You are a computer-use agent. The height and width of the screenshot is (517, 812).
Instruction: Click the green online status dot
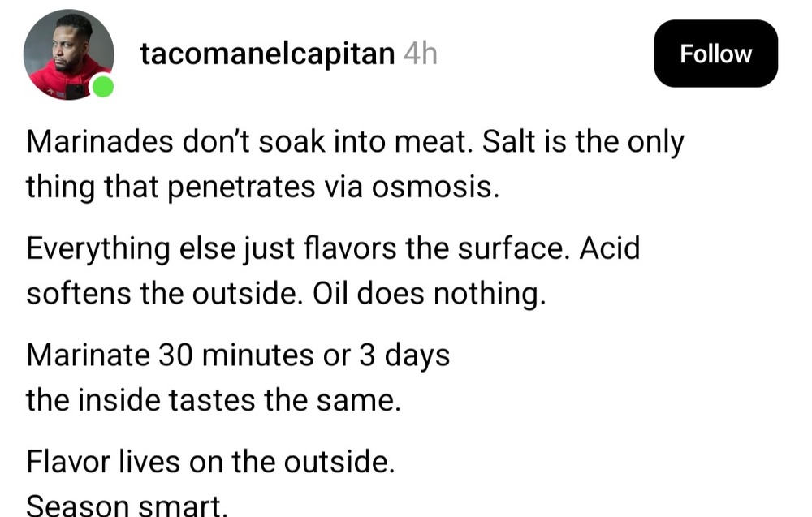pyautogui.click(x=102, y=87)
